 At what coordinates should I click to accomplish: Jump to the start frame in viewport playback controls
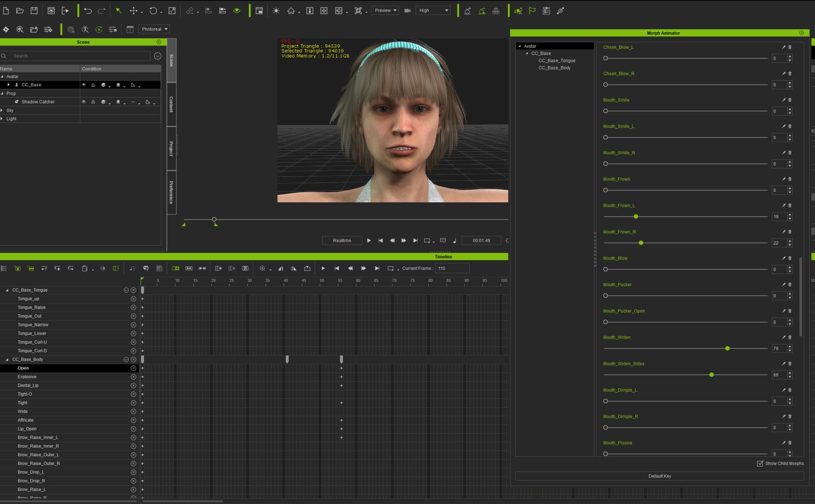coord(381,240)
